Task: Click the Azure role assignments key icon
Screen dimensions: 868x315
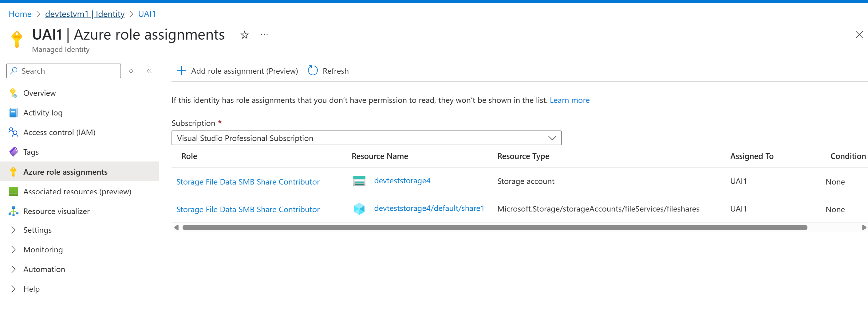Action: pos(13,172)
